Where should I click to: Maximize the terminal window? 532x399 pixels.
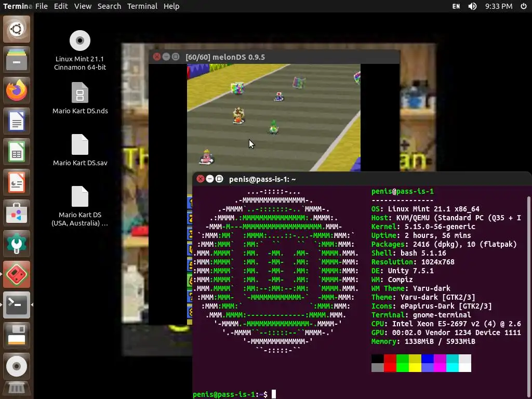point(220,179)
